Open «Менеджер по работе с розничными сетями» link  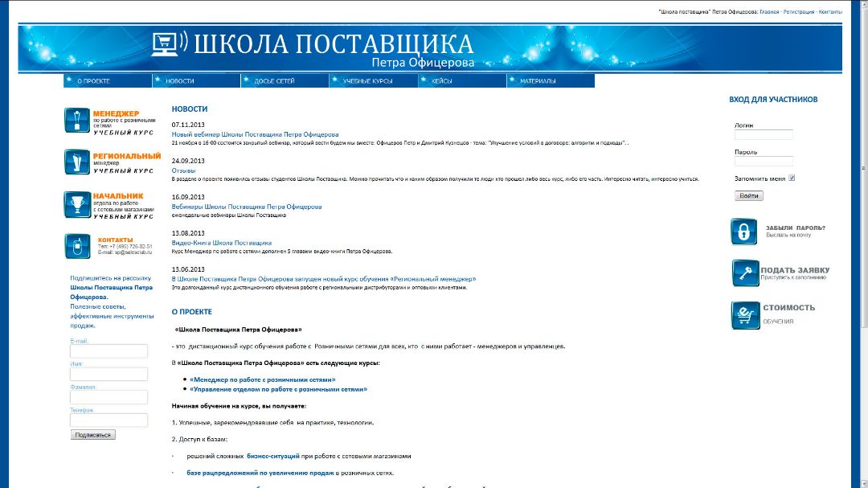[x=262, y=380]
